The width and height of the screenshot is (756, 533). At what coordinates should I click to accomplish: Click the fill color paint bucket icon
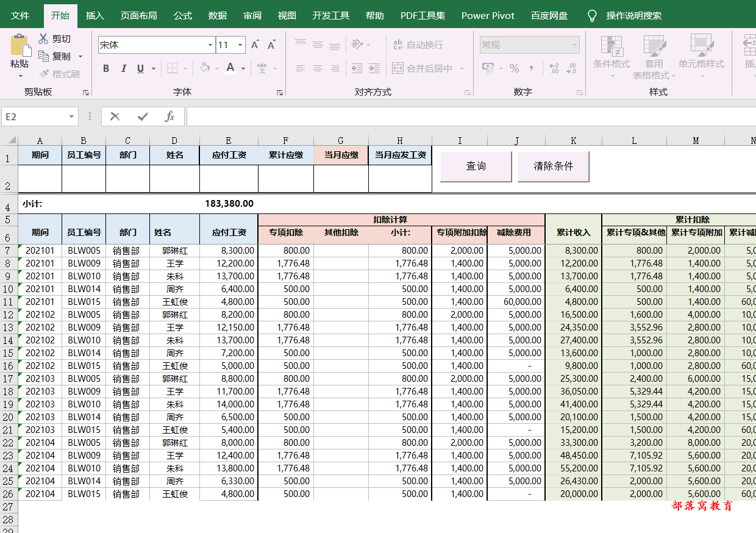(x=205, y=68)
